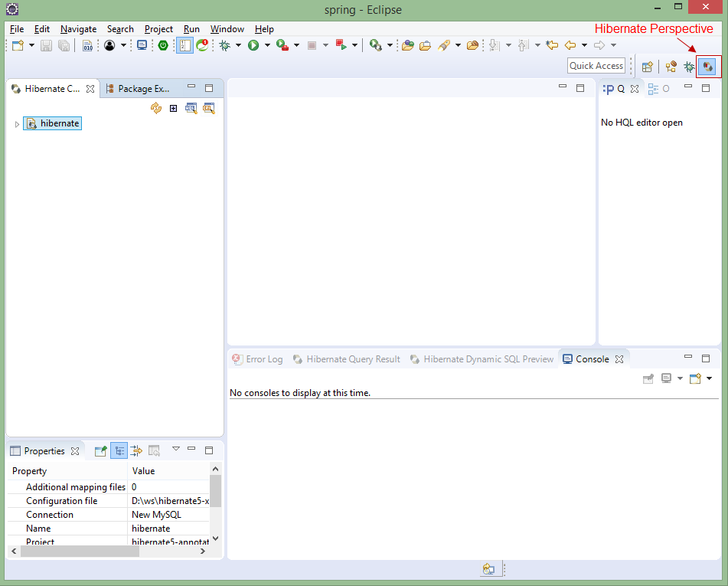Open the New wizard dropdown arrow
The width and height of the screenshot is (728, 586).
(x=31, y=45)
